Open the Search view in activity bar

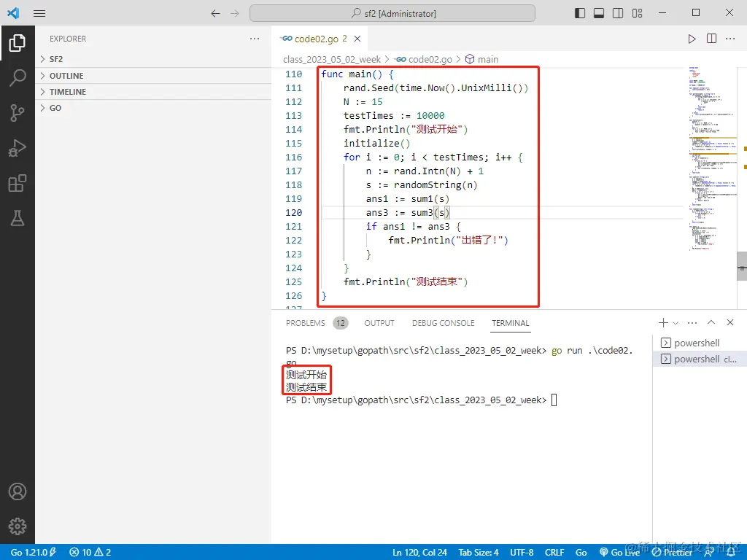click(18, 77)
